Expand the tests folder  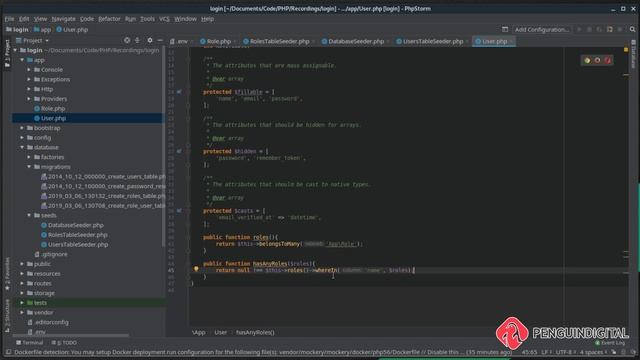click(22, 303)
